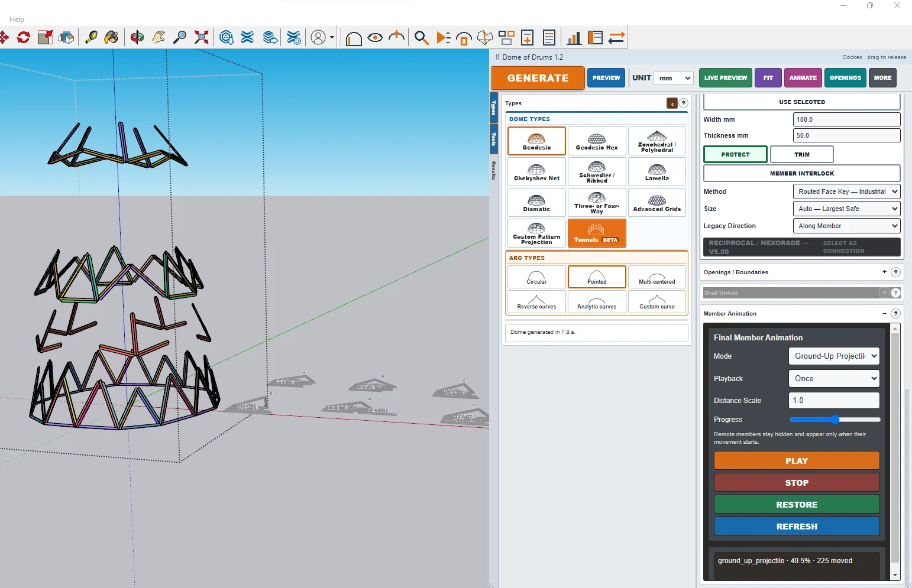The width and height of the screenshot is (912, 588).
Task: Select the Pointed arc type
Action: point(597,277)
